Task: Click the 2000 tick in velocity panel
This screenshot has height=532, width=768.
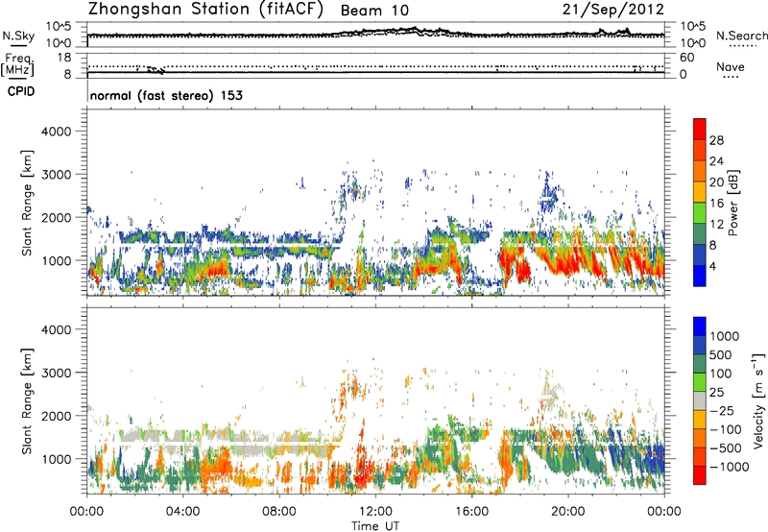Action: (x=57, y=416)
